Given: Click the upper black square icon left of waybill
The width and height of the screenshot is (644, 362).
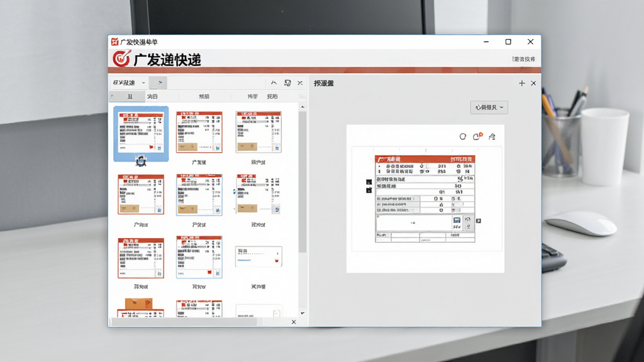Looking at the screenshot, I should [369, 182].
